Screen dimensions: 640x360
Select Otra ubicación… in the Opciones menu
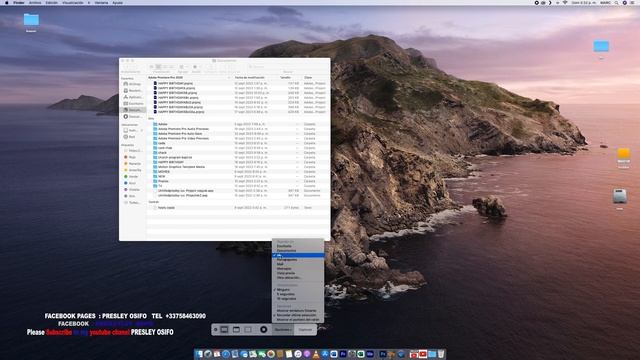pos(288,278)
